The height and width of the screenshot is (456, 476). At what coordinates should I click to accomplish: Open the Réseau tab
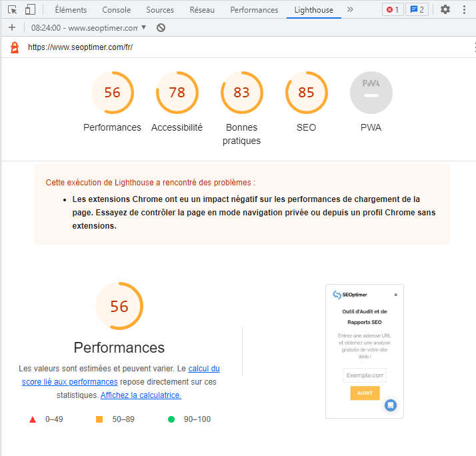coord(202,10)
